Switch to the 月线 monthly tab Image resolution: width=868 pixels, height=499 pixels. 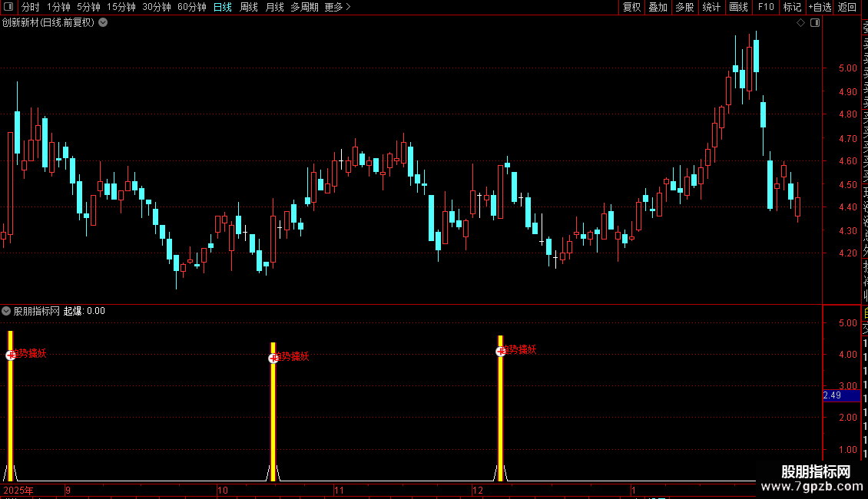(274, 7)
